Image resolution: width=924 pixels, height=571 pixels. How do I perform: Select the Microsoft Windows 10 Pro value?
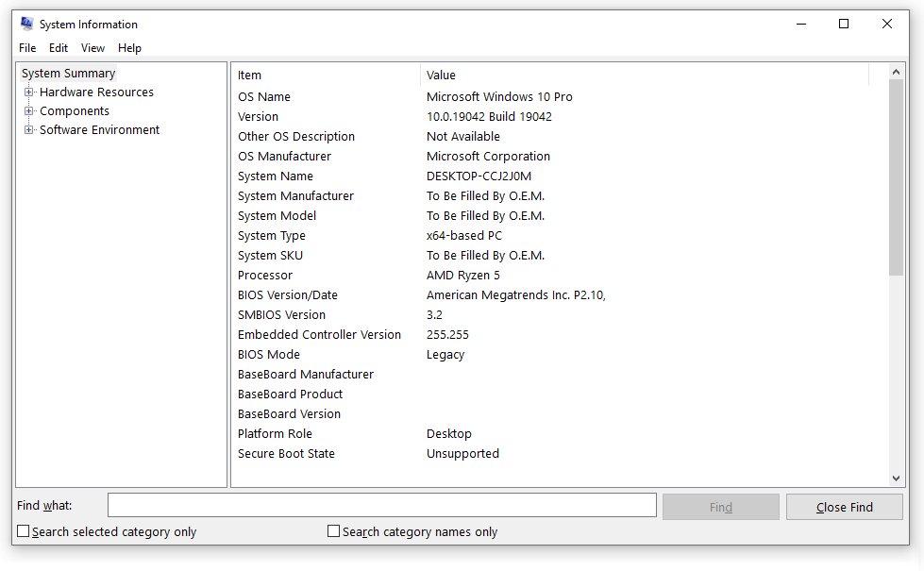[x=499, y=96]
